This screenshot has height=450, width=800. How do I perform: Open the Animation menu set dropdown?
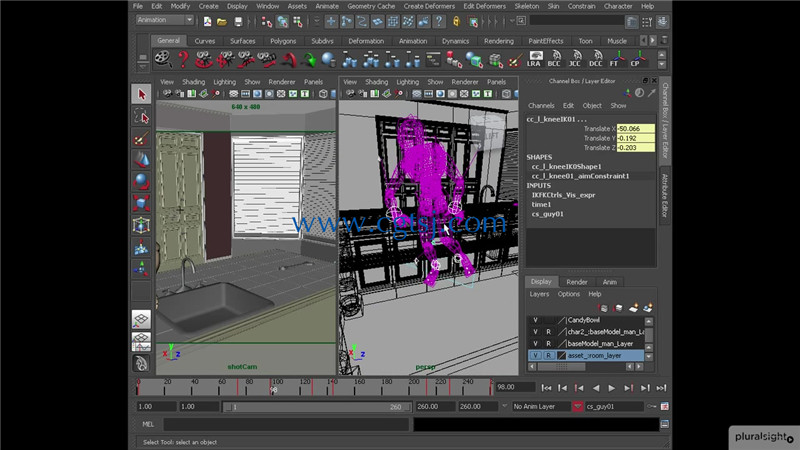click(x=164, y=20)
